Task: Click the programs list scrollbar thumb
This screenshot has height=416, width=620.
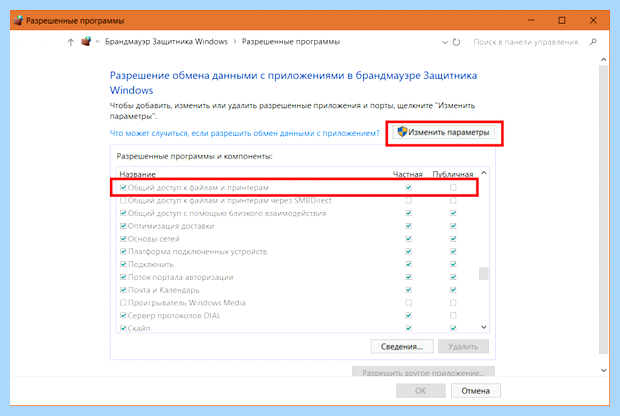Action: tap(484, 274)
